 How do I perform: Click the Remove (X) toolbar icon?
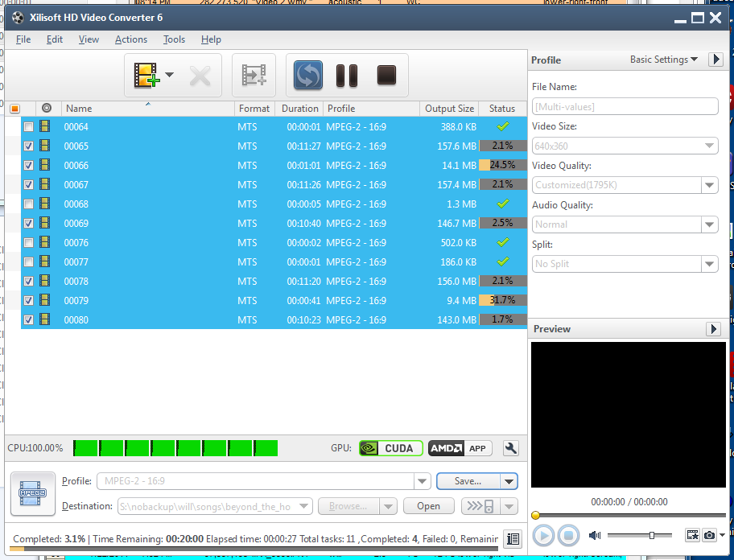[x=200, y=76]
